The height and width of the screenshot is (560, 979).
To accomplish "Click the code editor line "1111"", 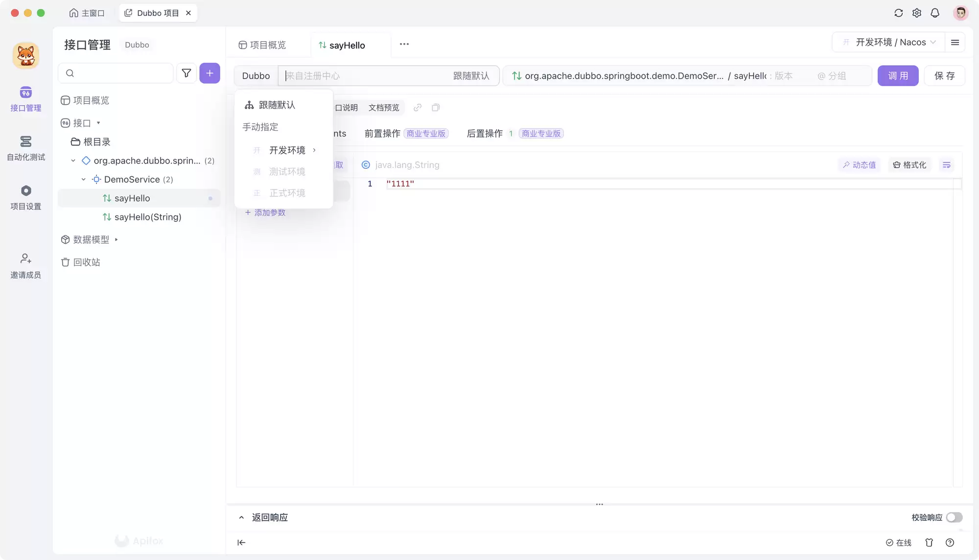I will click(x=400, y=184).
